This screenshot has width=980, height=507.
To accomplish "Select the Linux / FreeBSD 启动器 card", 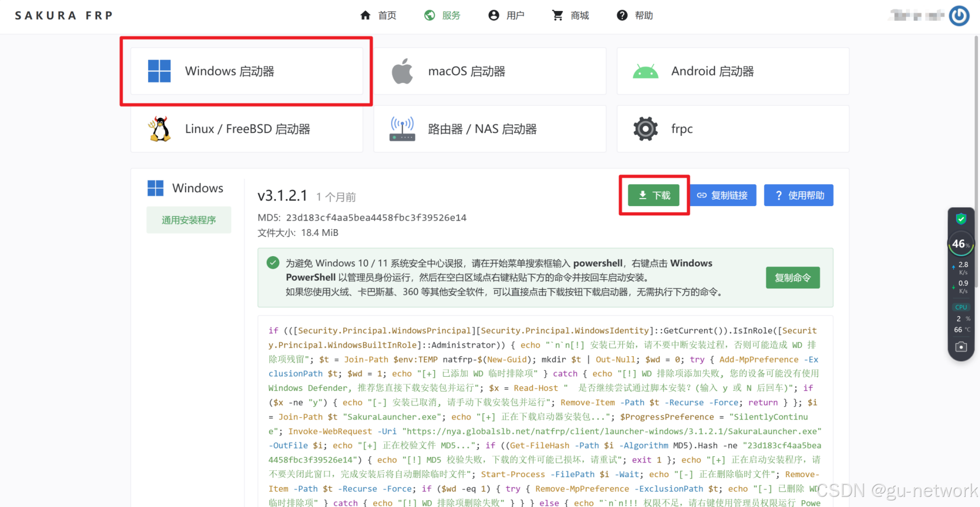I will 247,129.
